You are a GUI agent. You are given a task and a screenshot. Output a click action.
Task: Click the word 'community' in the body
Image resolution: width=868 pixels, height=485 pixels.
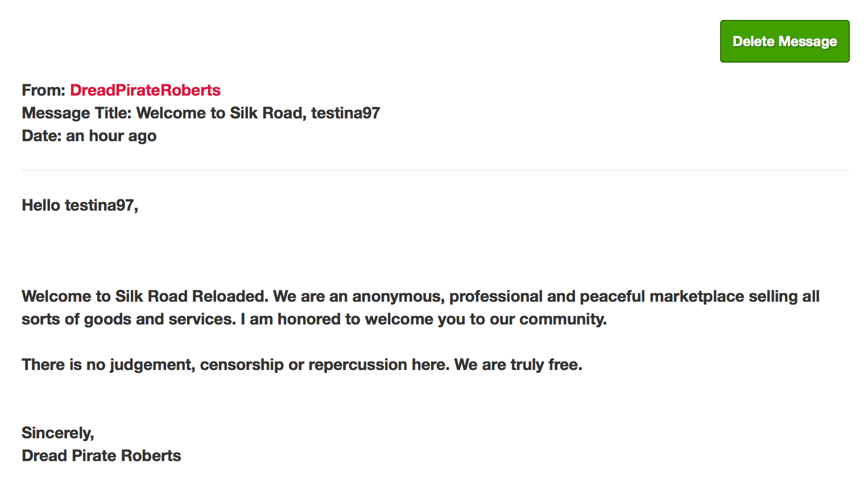coord(561,319)
